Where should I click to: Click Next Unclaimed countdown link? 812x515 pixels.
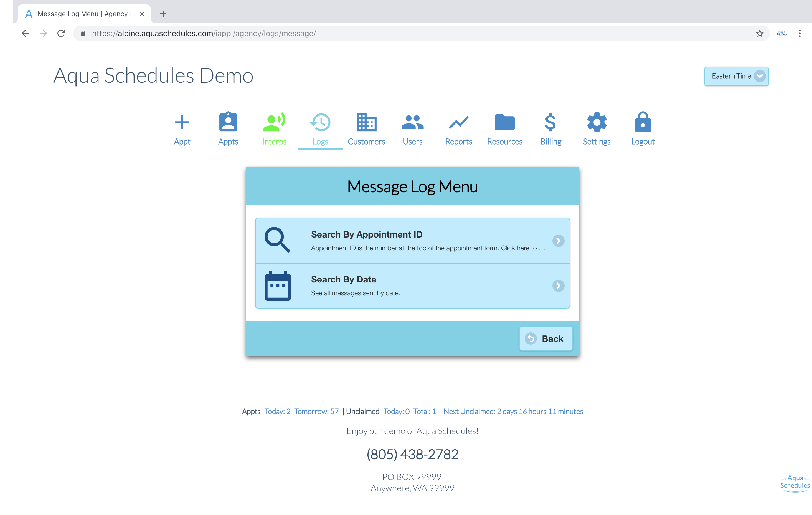513,412
